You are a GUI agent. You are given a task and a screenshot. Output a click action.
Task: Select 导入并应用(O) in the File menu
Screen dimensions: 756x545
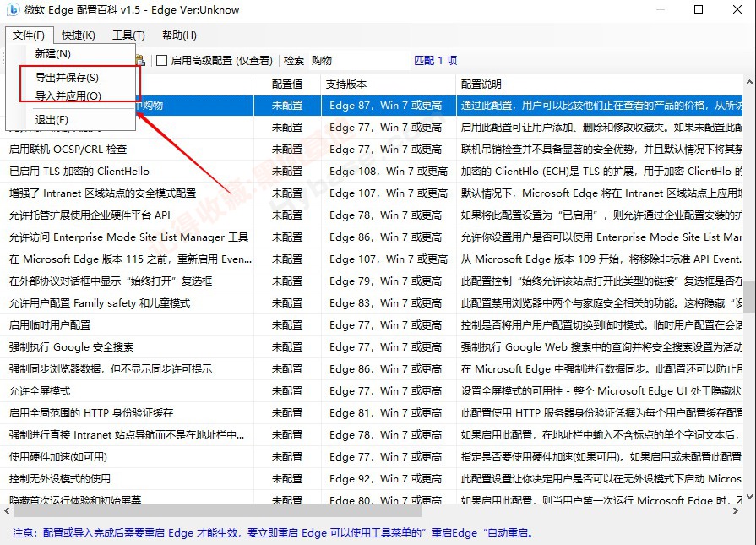pos(68,95)
